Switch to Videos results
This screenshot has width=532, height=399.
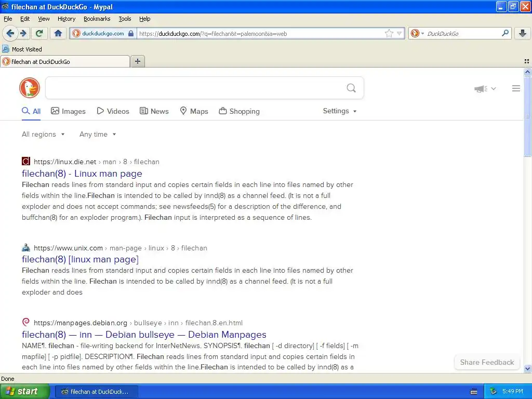pos(113,111)
